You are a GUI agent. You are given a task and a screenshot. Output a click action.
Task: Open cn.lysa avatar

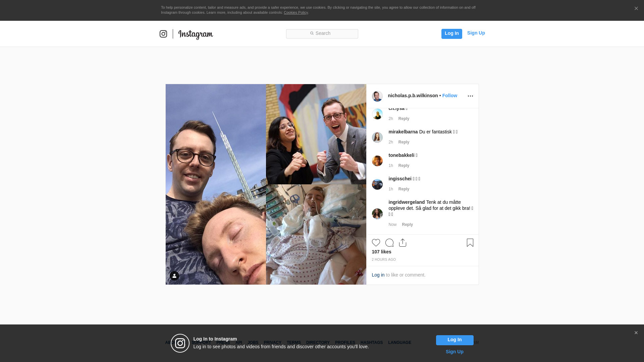click(377, 114)
